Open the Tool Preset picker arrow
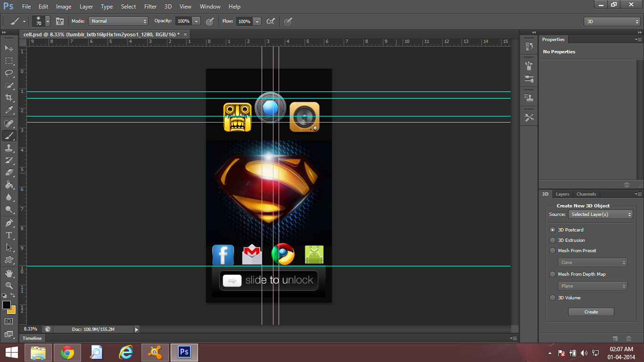 [24, 21]
